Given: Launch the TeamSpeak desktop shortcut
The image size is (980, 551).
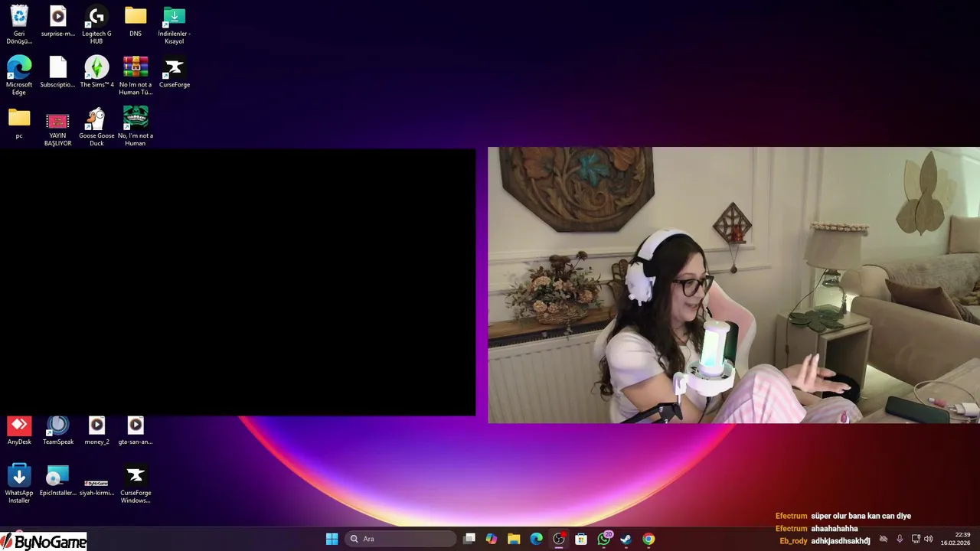Looking at the screenshot, I should pyautogui.click(x=58, y=430).
